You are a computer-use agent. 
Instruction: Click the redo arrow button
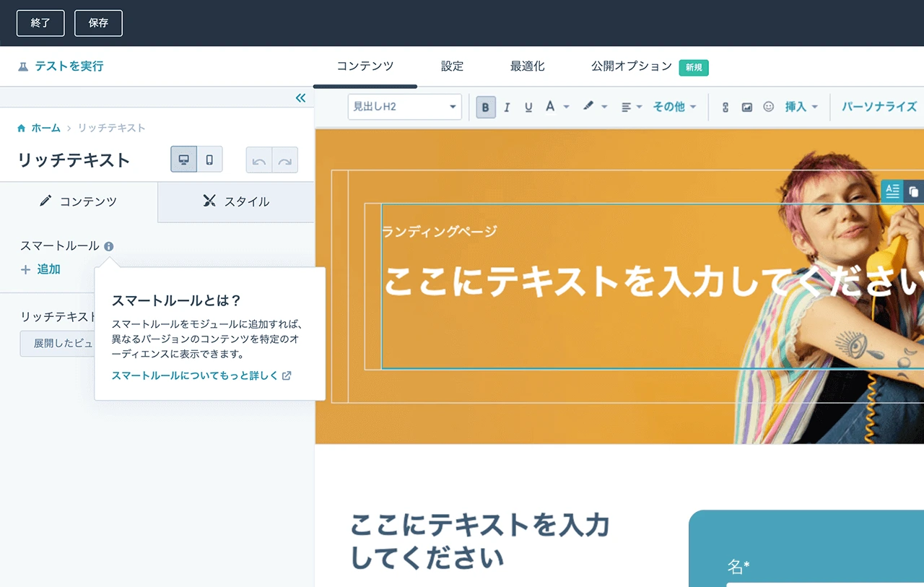tap(285, 160)
